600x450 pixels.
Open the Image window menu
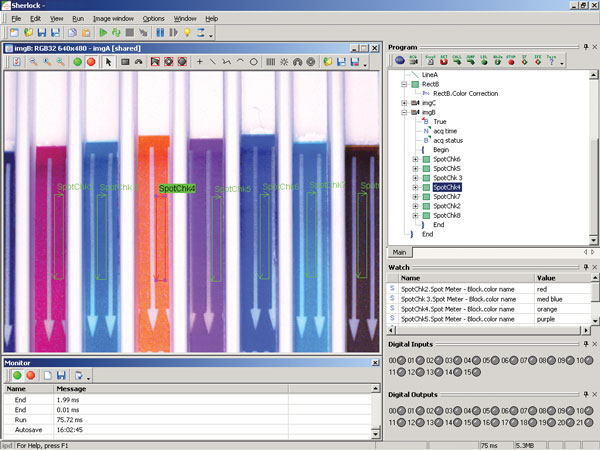[113, 18]
